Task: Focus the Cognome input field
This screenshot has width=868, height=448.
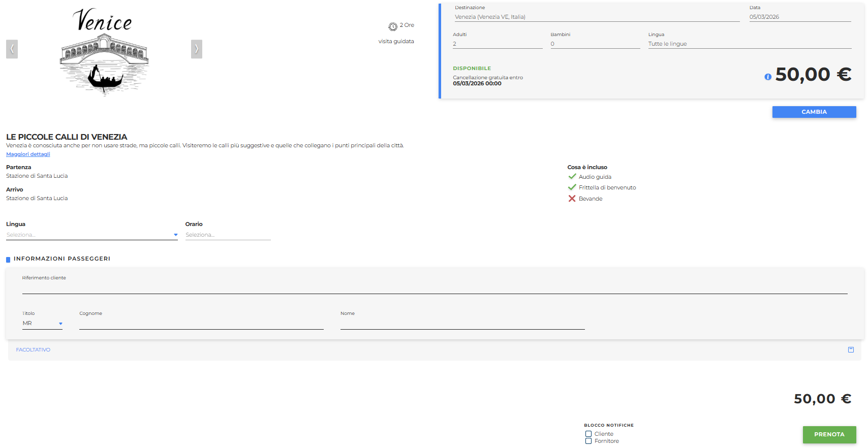Action: click(201, 324)
